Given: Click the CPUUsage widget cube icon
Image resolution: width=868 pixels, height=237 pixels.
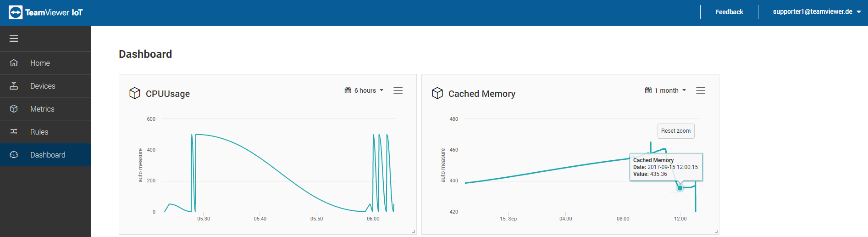Looking at the screenshot, I should pyautogui.click(x=135, y=93).
